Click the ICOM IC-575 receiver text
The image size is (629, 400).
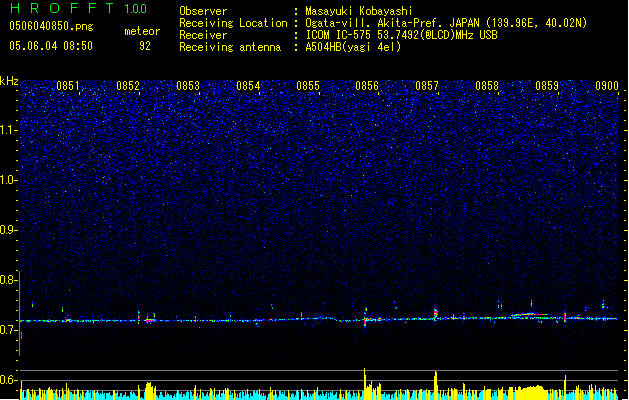pyautogui.click(x=401, y=35)
